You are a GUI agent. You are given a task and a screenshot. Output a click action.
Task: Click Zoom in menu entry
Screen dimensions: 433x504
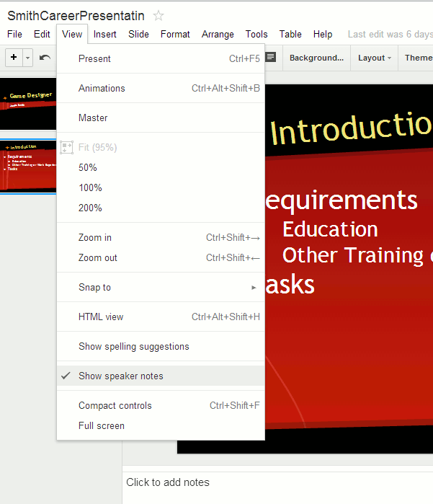161,237
